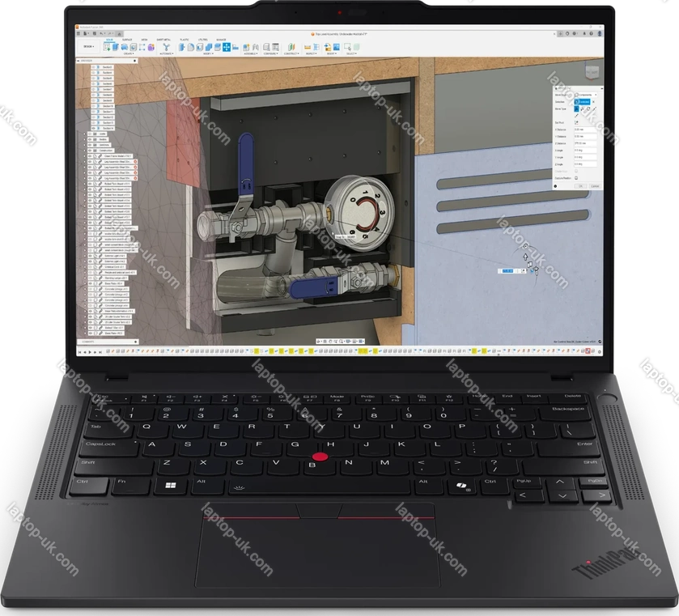Switch to the Surface tab

[x=127, y=39]
